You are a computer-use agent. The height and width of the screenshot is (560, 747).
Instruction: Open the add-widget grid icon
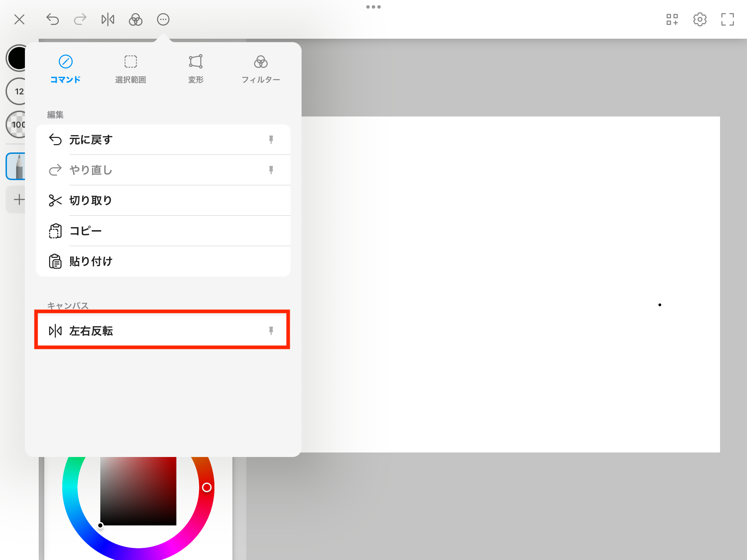[672, 19]
